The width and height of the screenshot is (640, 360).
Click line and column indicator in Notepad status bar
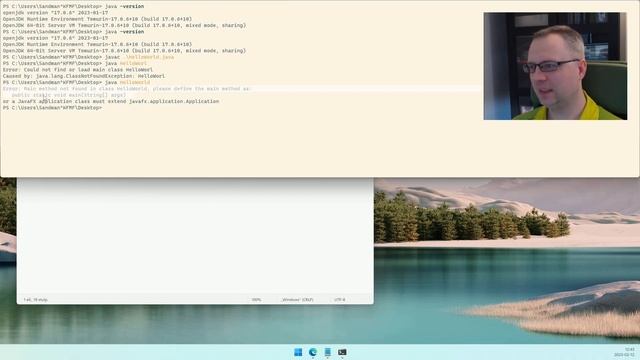[x=36, y=300]
